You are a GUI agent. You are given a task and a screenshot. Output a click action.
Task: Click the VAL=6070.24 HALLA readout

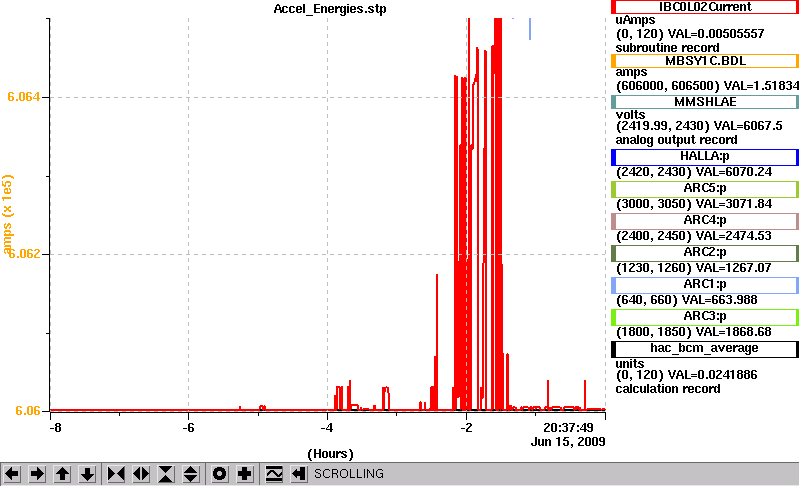pos(734,172)
